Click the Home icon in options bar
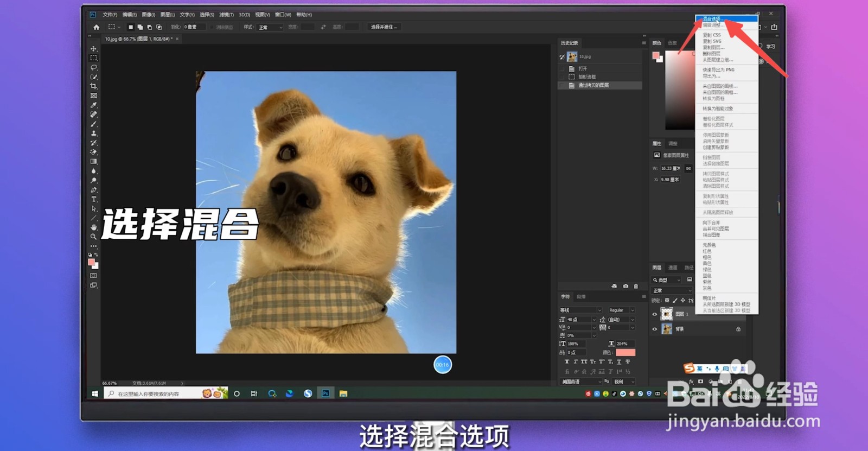This screenshot has height=451, width=868. tap(97, 27)
